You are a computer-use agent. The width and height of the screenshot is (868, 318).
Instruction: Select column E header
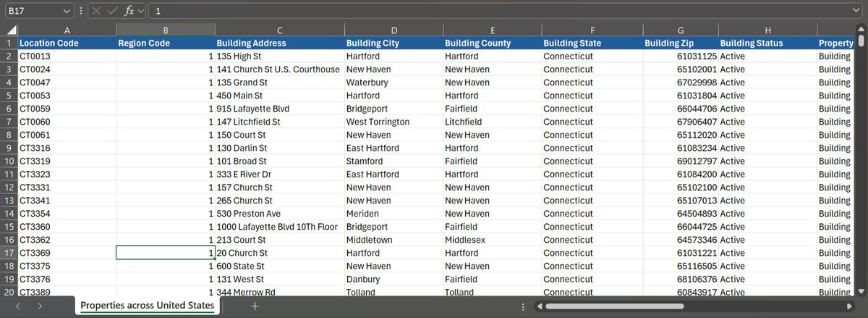492,30
